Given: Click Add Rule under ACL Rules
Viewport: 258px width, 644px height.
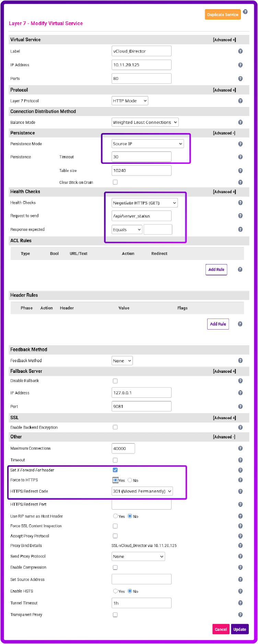Looking at the screenshot, I should coord(216,270).
